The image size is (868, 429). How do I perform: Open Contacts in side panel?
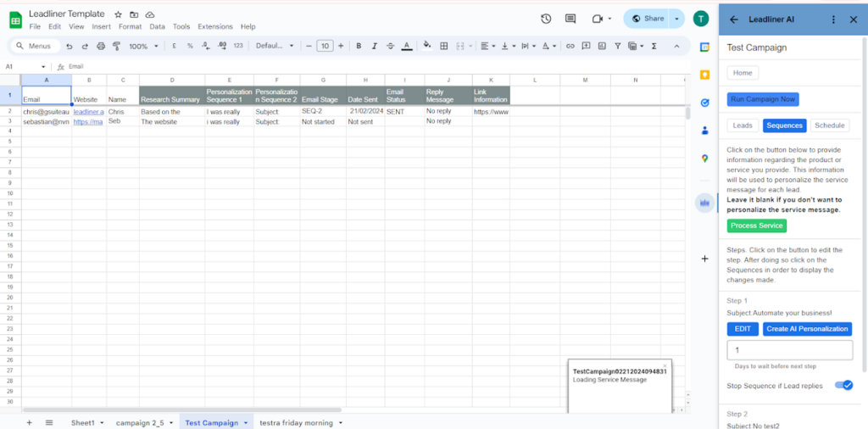704,131
